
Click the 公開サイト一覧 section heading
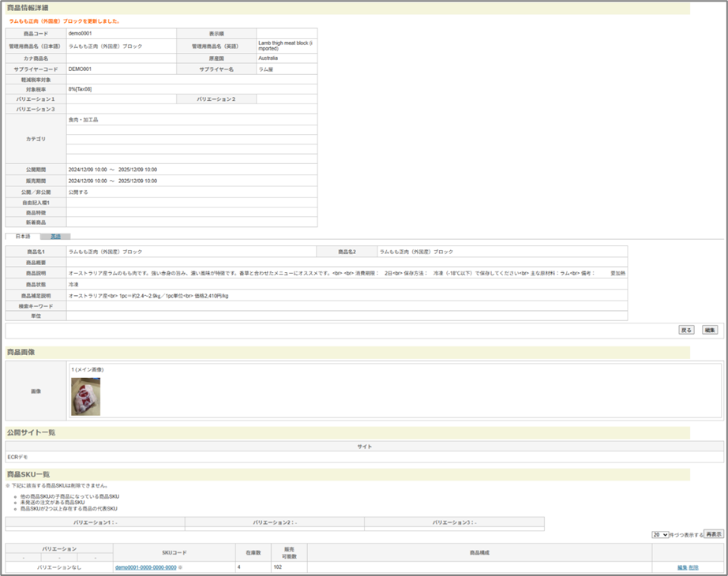[x=31, y=432]
